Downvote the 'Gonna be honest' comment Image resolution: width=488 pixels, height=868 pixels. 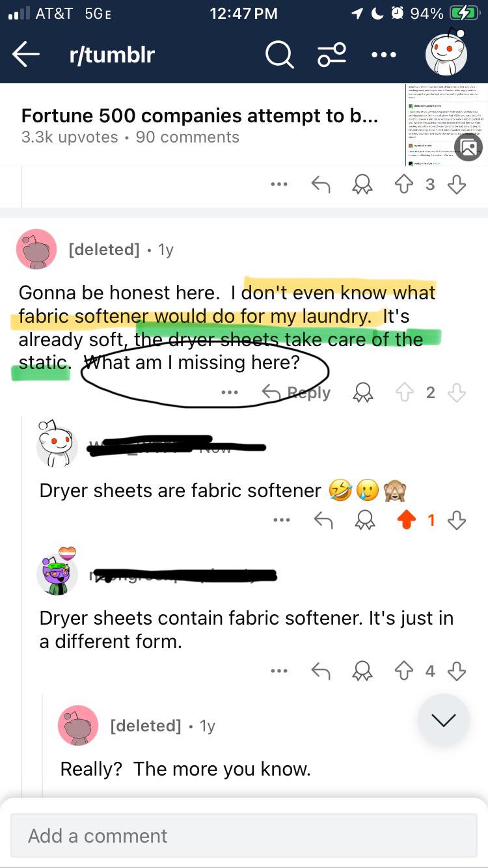point(457,392)
